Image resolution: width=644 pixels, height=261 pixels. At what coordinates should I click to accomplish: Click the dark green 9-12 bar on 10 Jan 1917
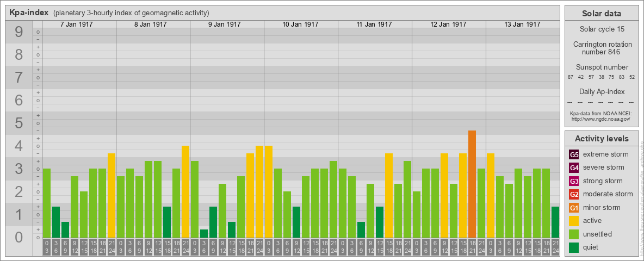(296, 222)
